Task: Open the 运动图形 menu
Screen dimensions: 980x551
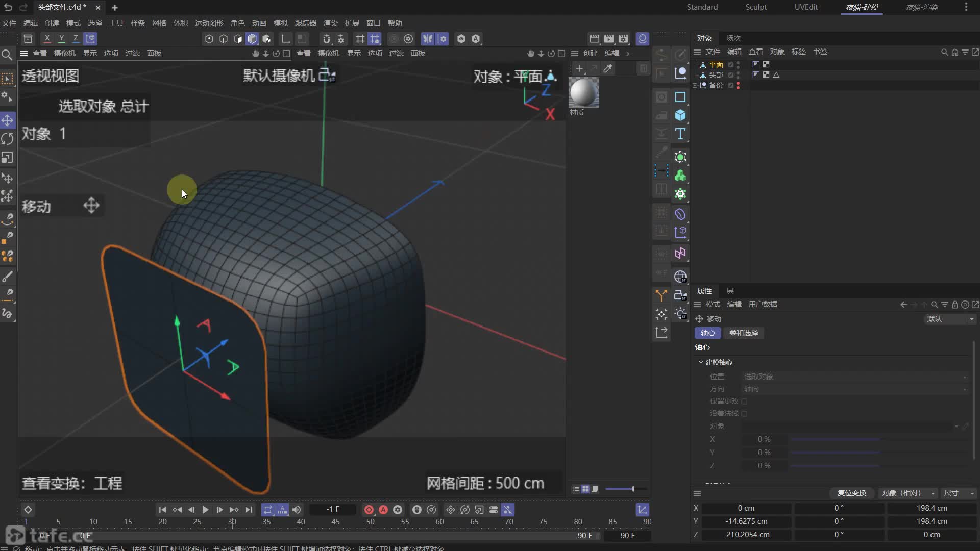Action: point(209,23)
